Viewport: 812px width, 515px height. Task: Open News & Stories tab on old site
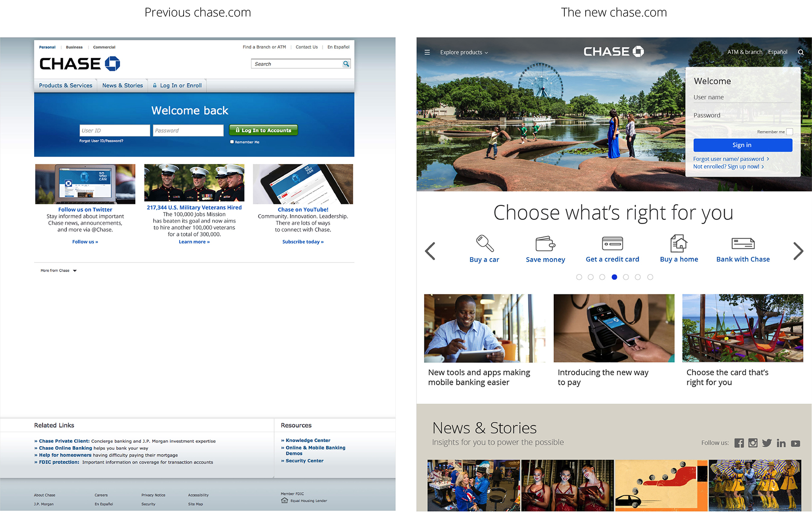tap(123, 85)
